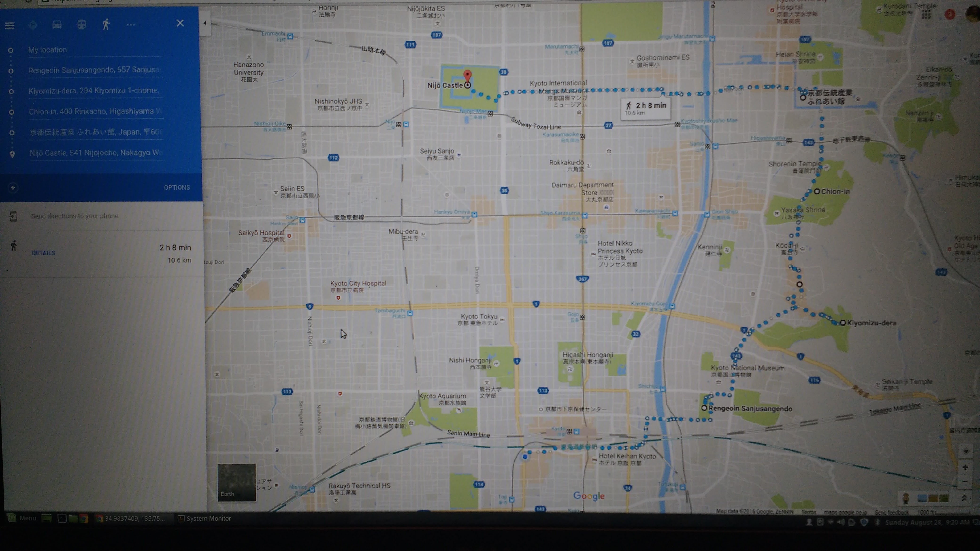This screenshot has width=980, height=551.
Task: Open route OPTIONS
Action: pyautogui.click(x=177, y=187)
